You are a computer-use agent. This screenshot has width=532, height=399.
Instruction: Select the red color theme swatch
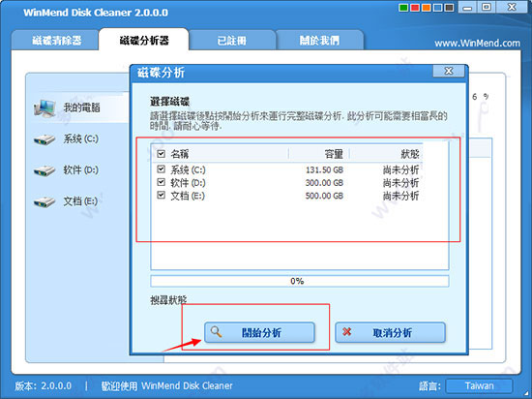coord(415,8)
